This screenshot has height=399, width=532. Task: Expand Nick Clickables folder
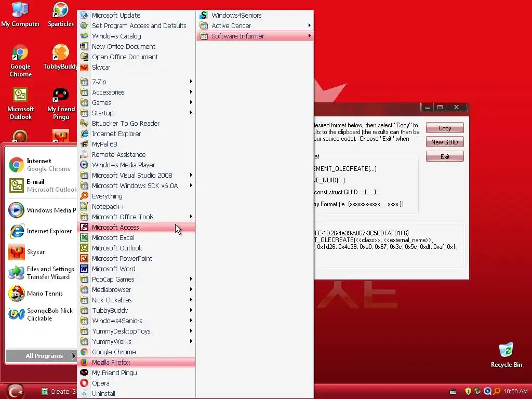137,300
